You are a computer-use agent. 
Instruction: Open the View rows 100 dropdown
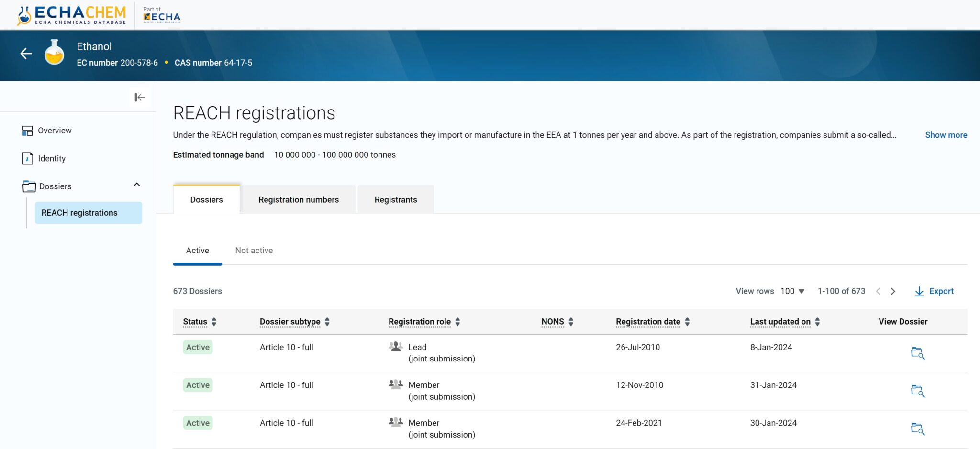click(792, 291)
